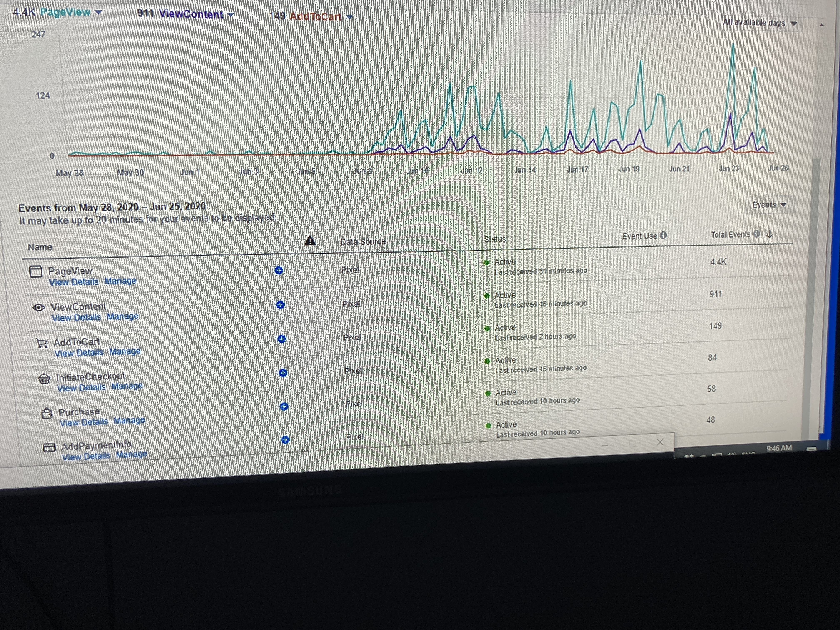Click the blue plus icon beside AddToCart

[x=281, y=339]
